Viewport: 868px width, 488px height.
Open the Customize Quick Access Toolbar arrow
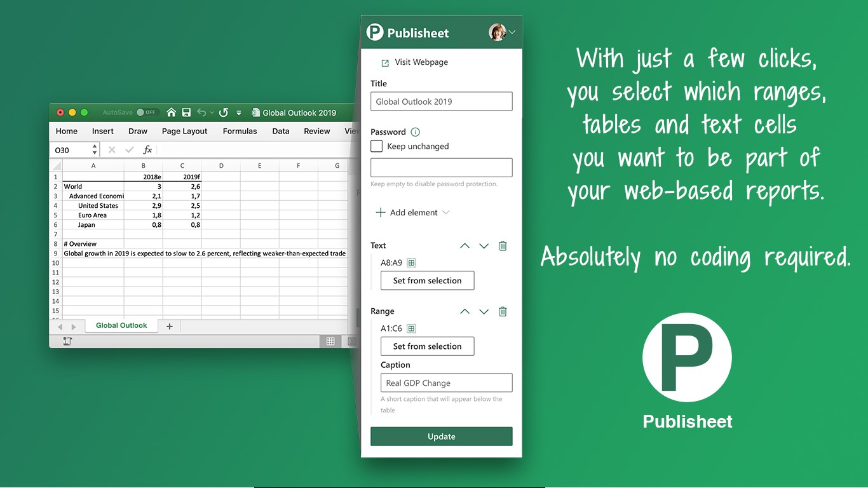pyautogui.click(x=239, y=113)
